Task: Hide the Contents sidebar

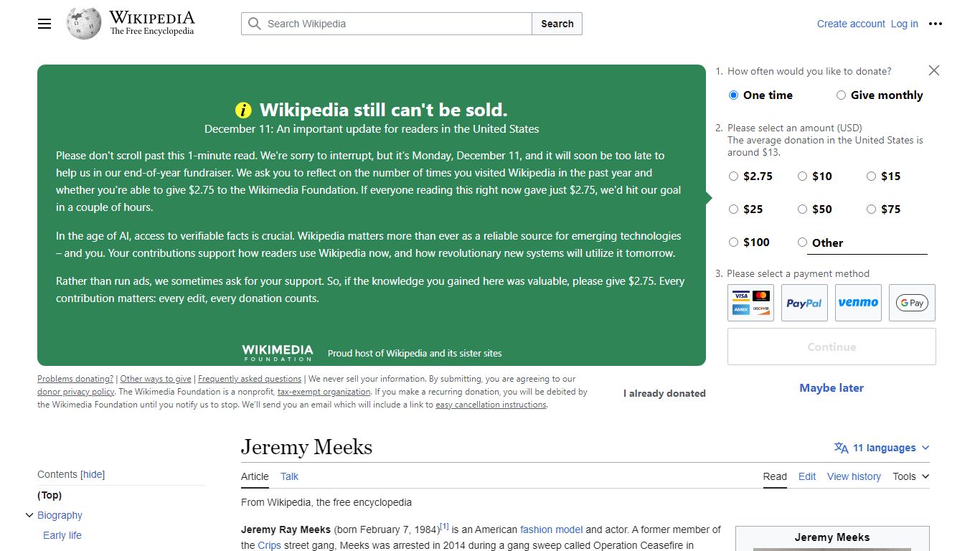Action: (93, 474)
